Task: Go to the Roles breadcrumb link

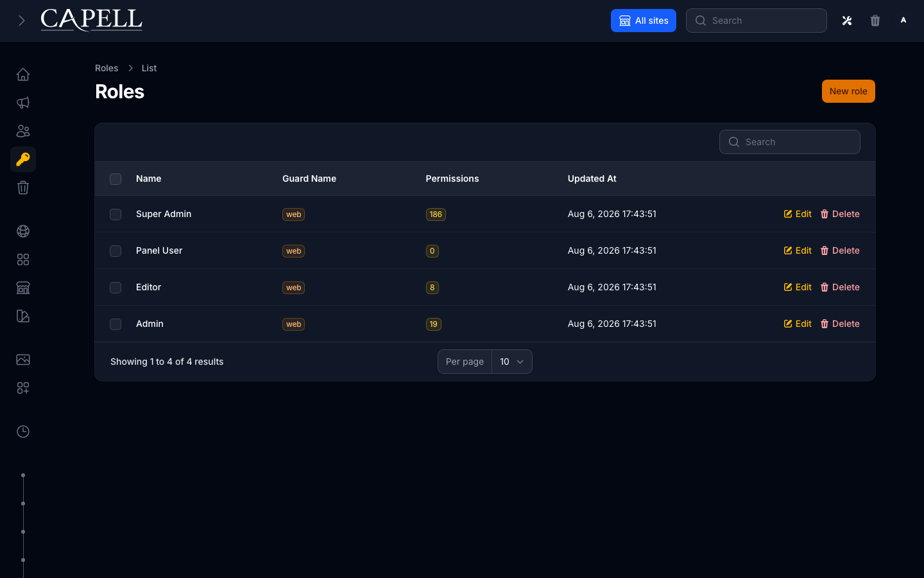Action: [x=107, y=68]
